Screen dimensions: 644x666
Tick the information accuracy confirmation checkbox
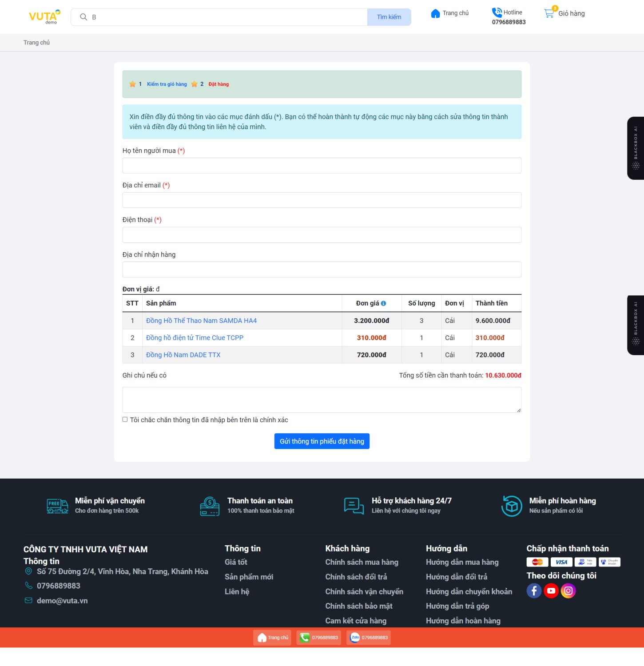click(125, 420)
